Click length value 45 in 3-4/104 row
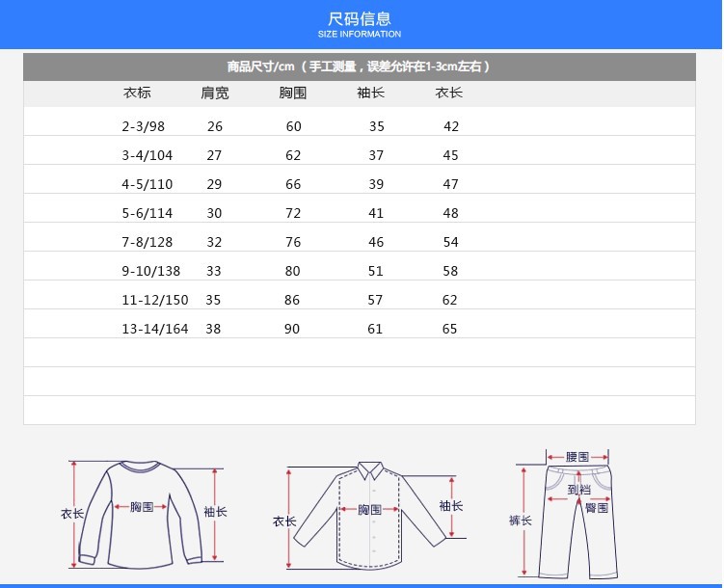 pos(450,155)
